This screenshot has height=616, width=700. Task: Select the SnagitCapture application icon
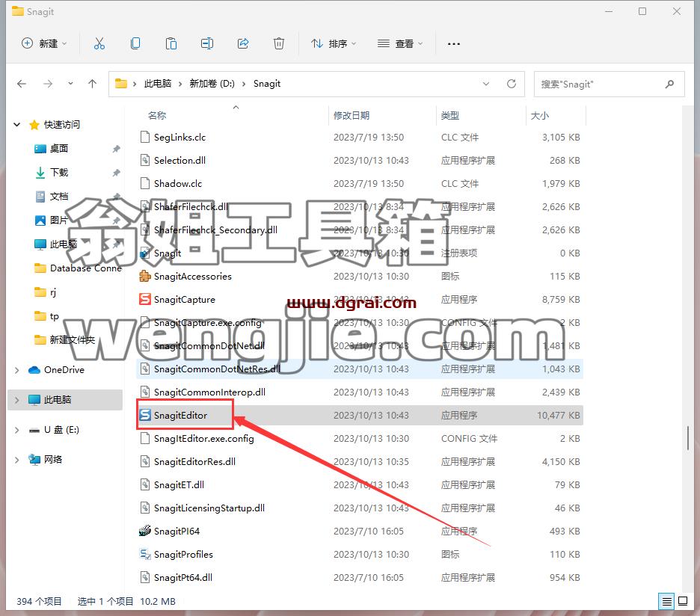(145, 299)
